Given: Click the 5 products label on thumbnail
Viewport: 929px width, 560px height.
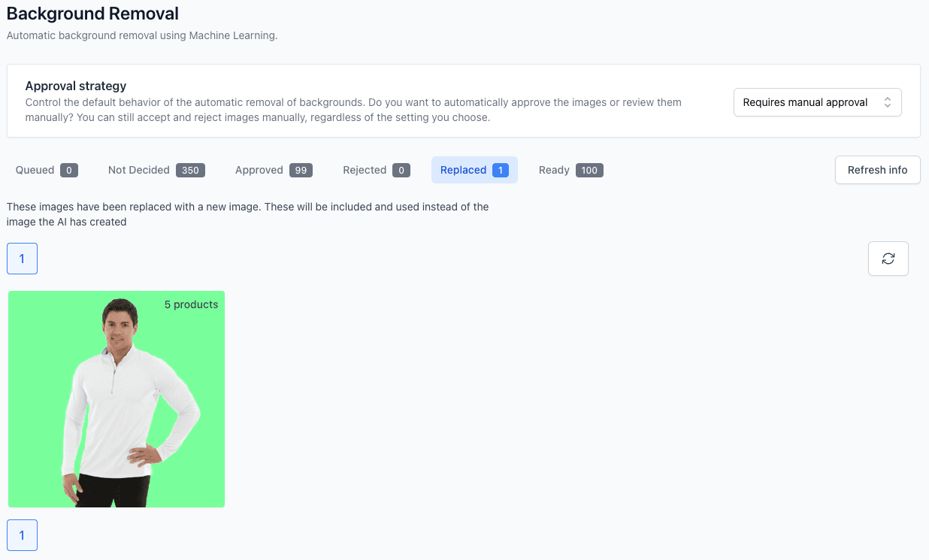Looking at the screenshot, I should (x=191, y=304).
